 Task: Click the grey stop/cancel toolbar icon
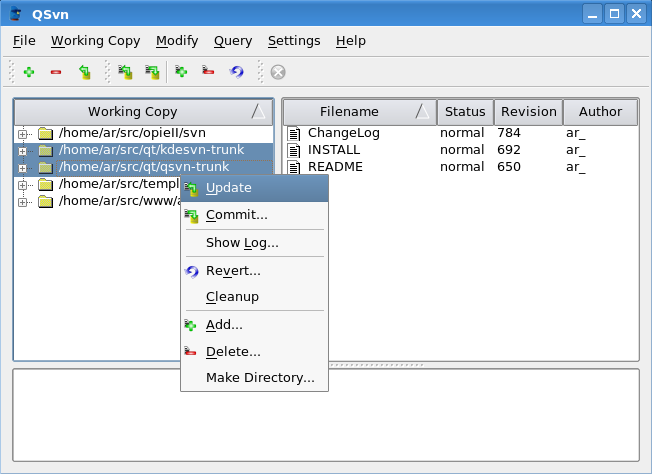(x=278, y=72)
